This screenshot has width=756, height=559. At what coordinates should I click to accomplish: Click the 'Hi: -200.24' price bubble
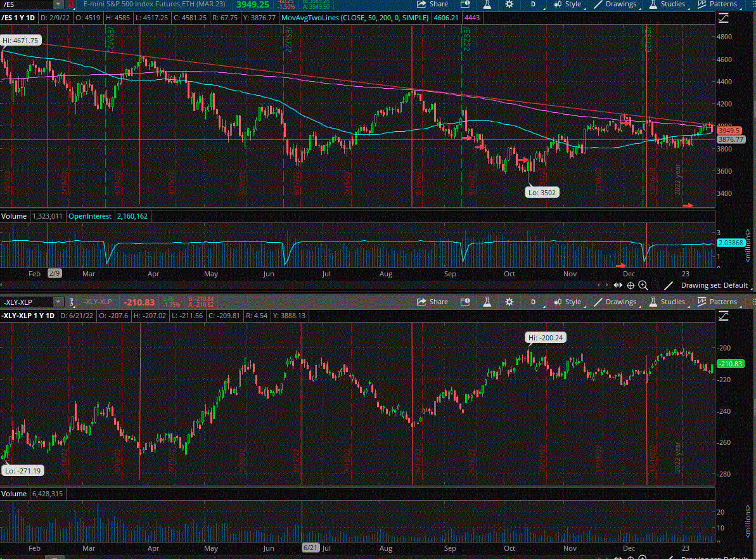[546, 338]
